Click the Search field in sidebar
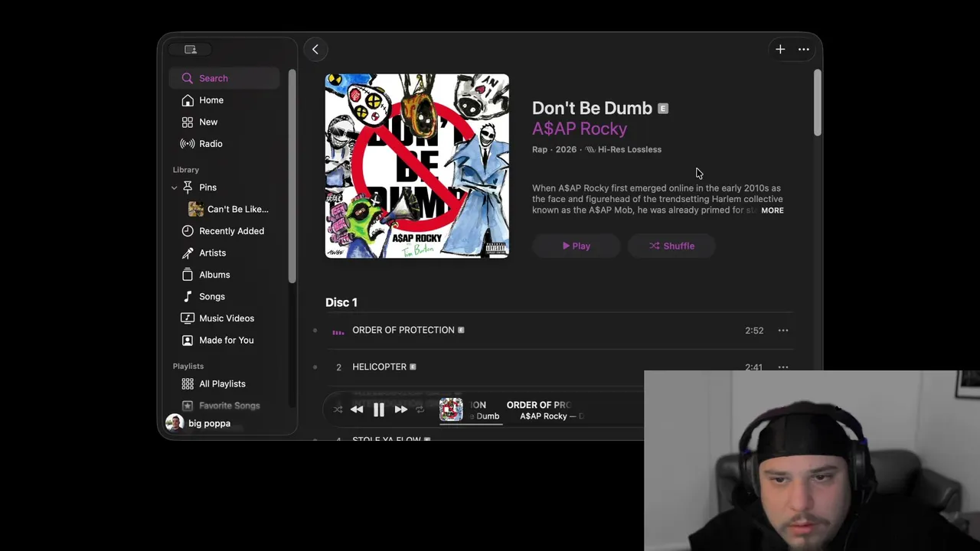 pos(224,78)
